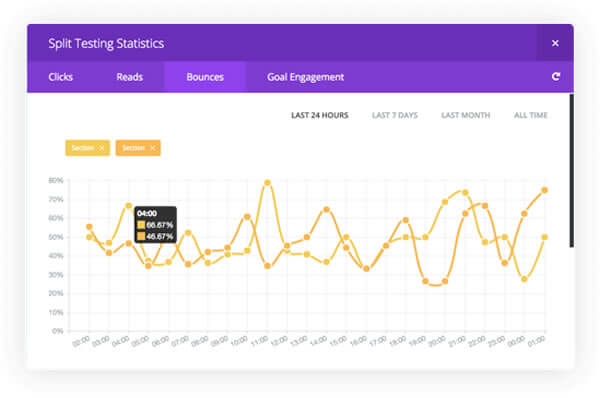Click the yellow Section legend tag
Viewport: 600px width, 398px height.
click(x=88, y=148)
